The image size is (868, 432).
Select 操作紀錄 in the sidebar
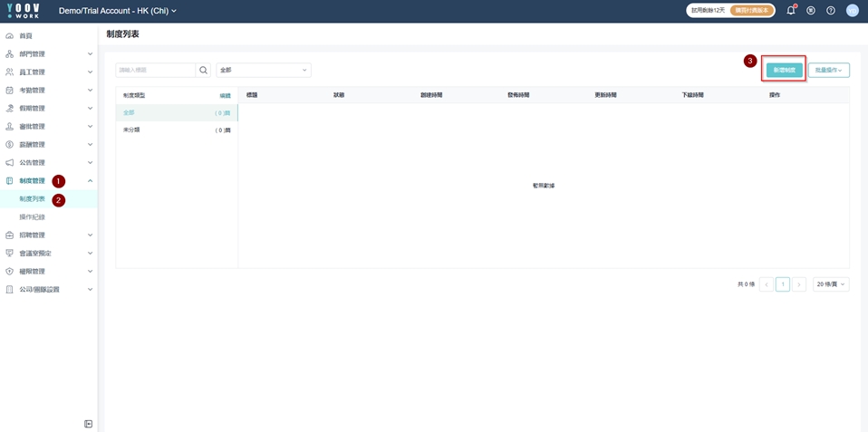point(33,217)
